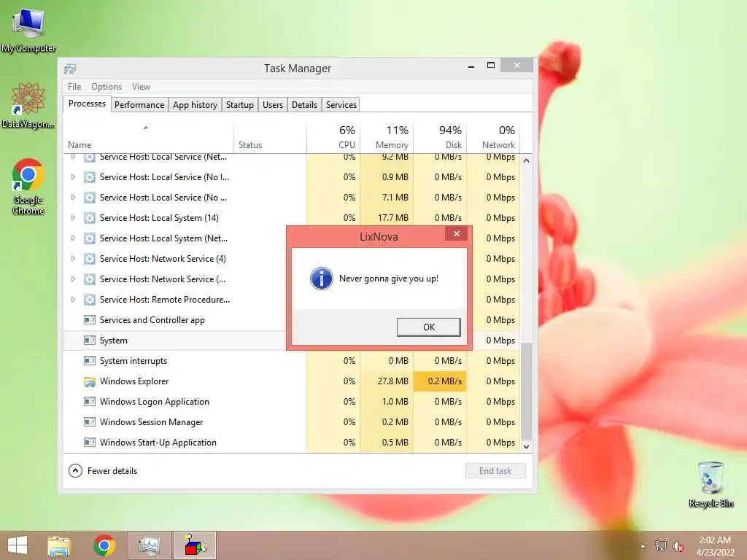Click the muted volume tray icon
Viewport: 747px width, 560px height.
[x=678, y=546]
